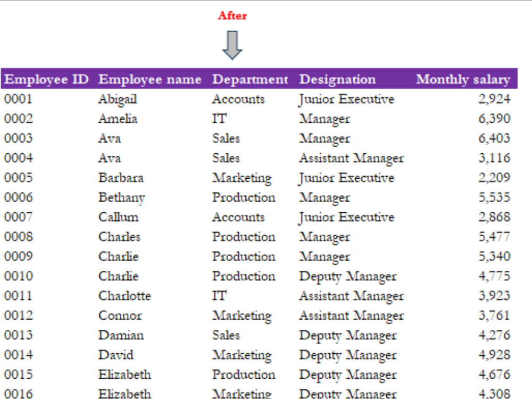Click Manager in Bethany's row

pos(325,198)
